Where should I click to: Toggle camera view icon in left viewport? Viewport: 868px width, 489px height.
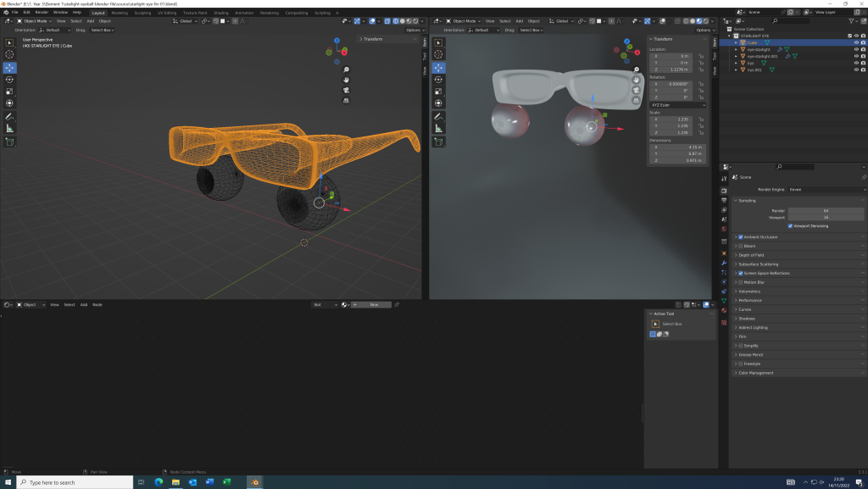pos(346,90)
